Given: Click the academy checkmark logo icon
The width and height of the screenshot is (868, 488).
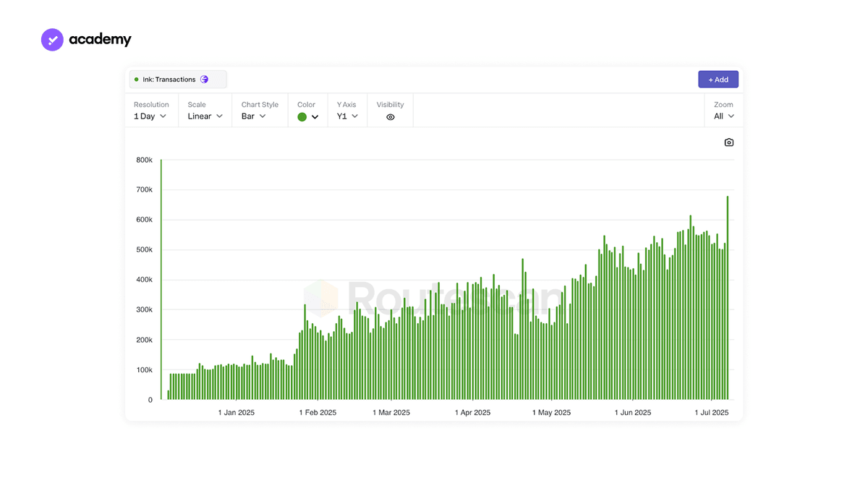Looking at the screenshot, I should [53, 40].
